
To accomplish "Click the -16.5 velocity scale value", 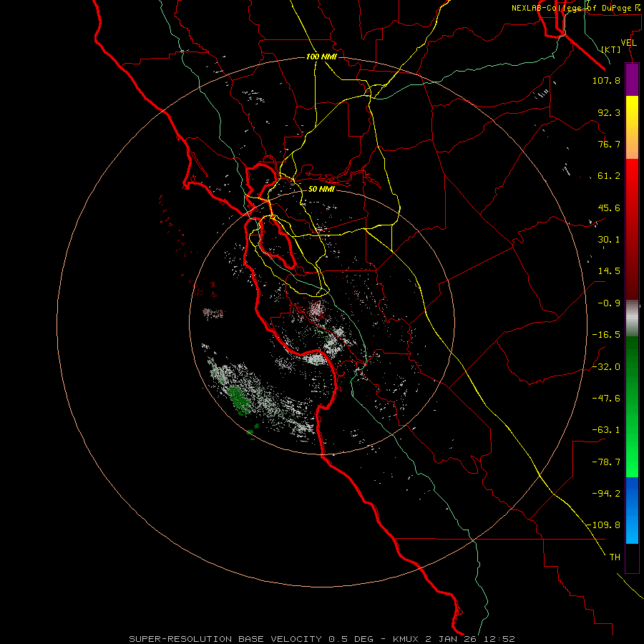I will pos(606,335).
